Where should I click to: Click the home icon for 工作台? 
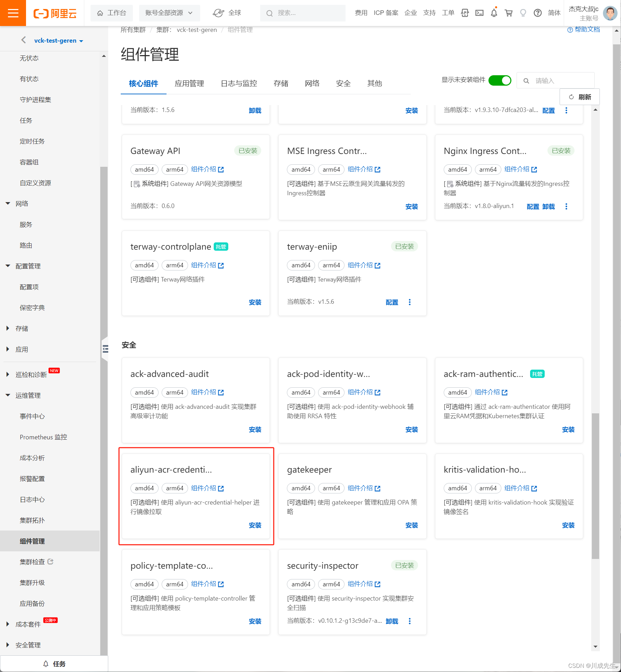[x=100, y=13]
